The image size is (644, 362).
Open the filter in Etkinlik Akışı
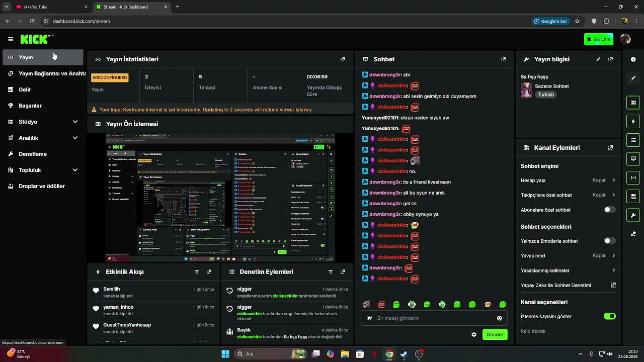click(x=197, y=272)
